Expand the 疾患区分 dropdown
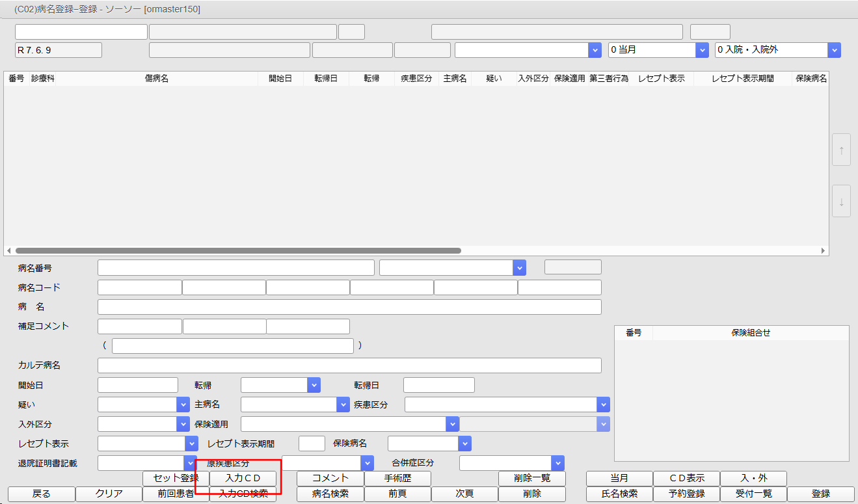 pos(507,405)
